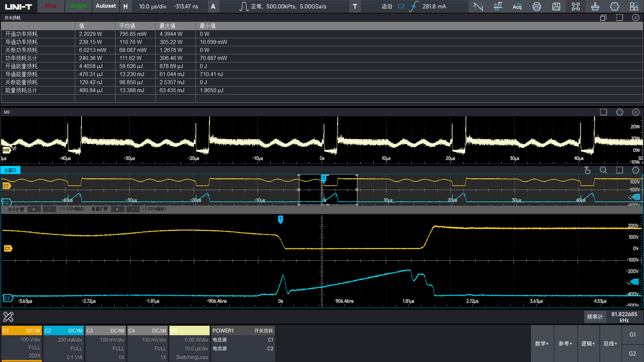Click horizontal expand plus button
Image resolution: width=644 pixels, height=362 pixels.
pyautogui.click(x=34, y=209)
